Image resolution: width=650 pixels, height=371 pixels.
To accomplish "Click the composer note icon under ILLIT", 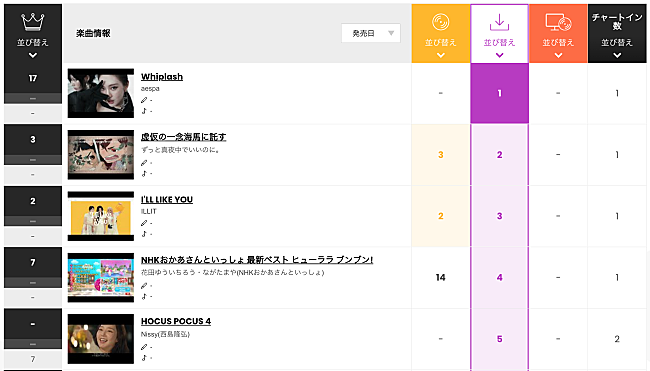I will (144, 234).
